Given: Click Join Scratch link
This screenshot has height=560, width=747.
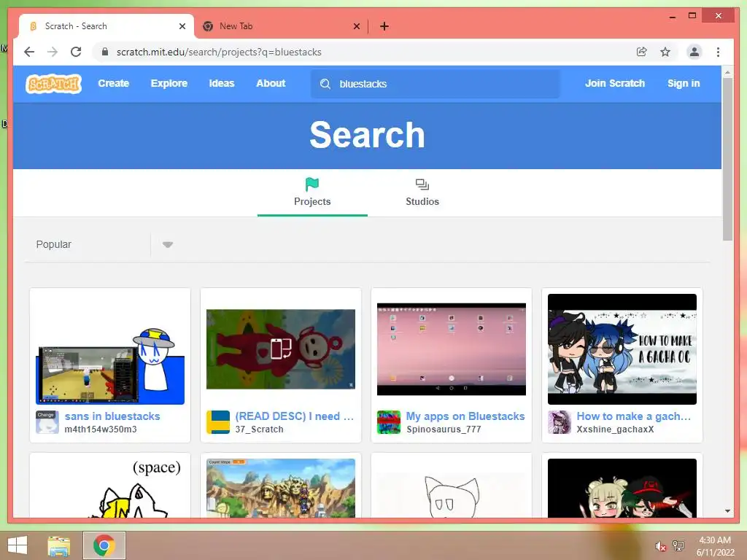Looking at the screenshot, I should coord(614,83).
